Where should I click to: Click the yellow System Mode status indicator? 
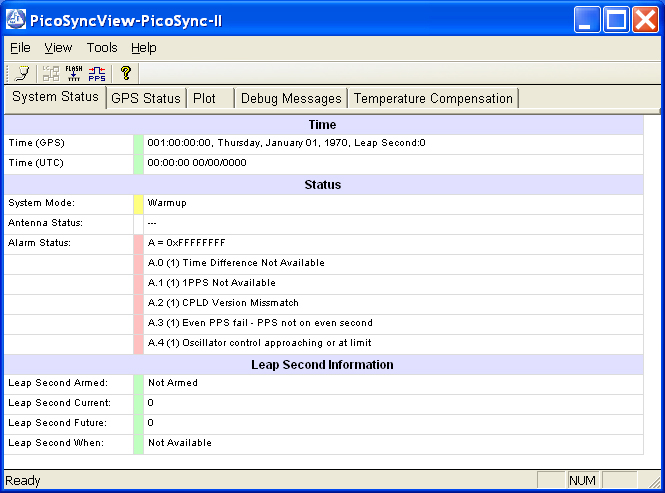tap(138, 204)
